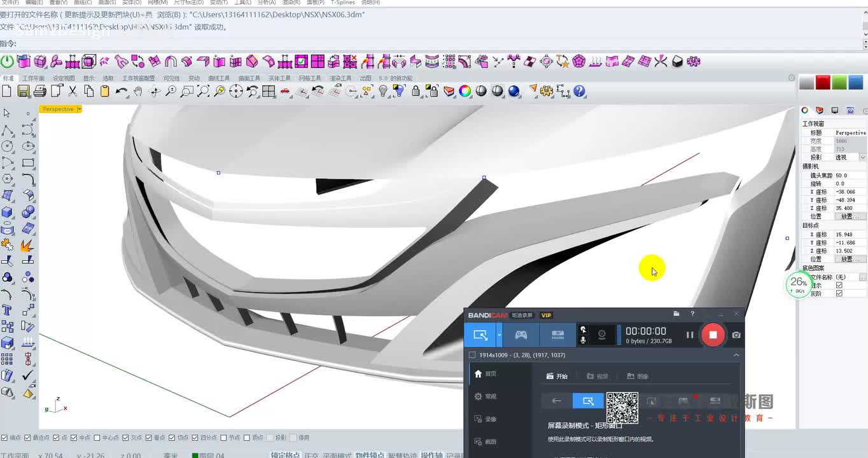Select Bandicam game recording mode gamepad icon
The image size is (868, 458).
coord(521,335)
